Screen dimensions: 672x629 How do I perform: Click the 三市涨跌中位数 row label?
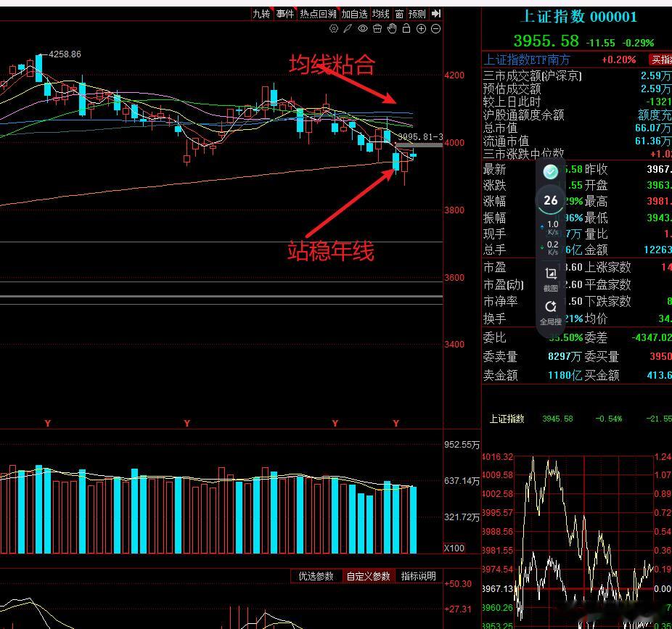[523, 153]
